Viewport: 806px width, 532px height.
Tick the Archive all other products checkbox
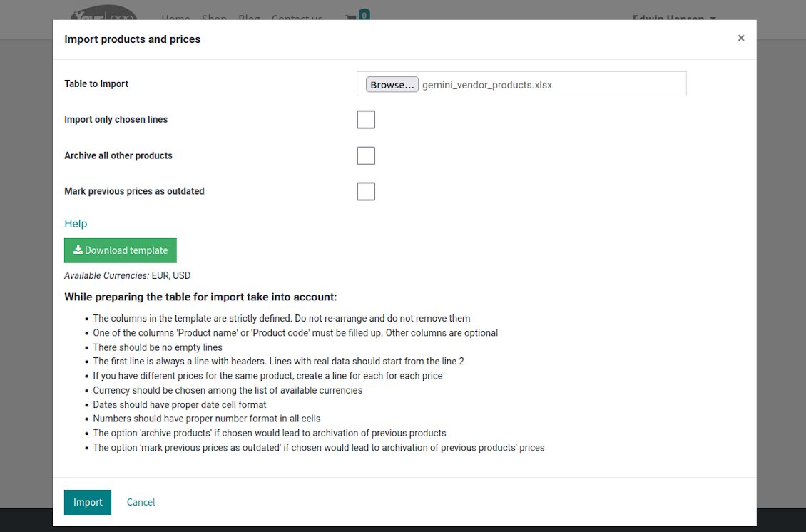pos(366,155)
